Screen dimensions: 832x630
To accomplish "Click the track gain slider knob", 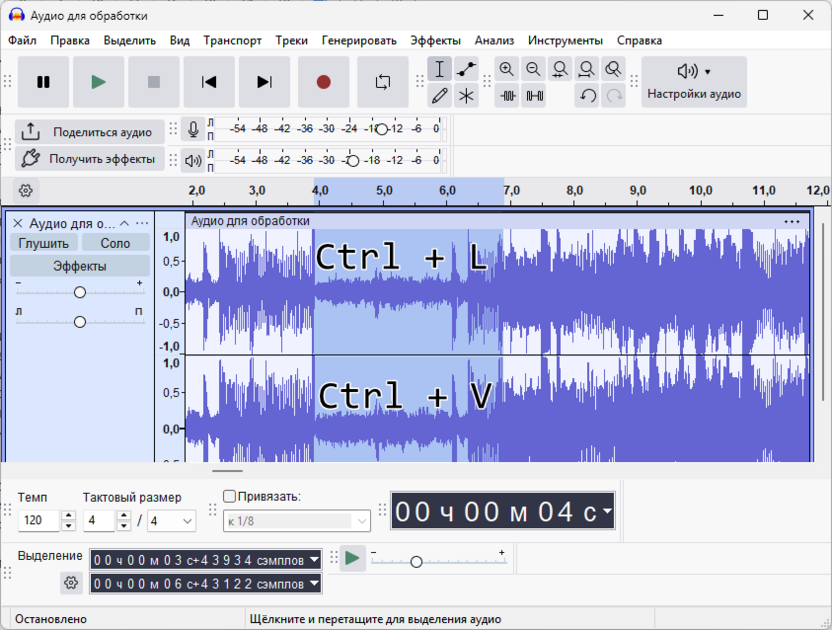I will [x=80, y=292].
